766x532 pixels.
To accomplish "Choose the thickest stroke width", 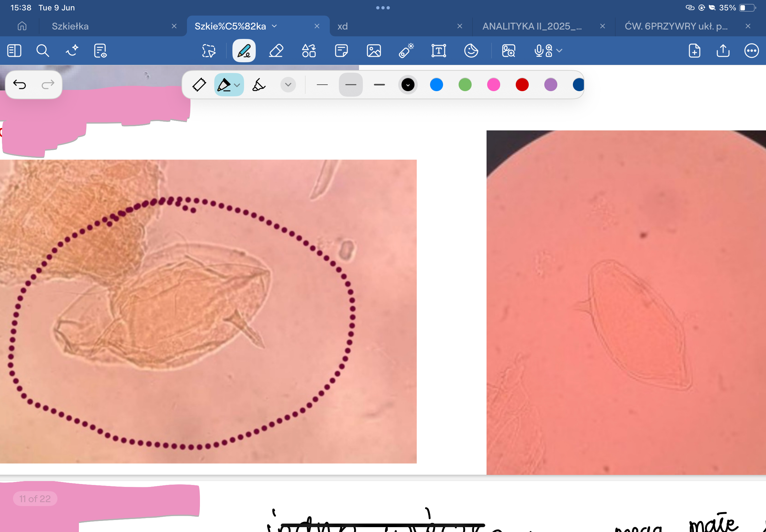I will pos(379,85).
